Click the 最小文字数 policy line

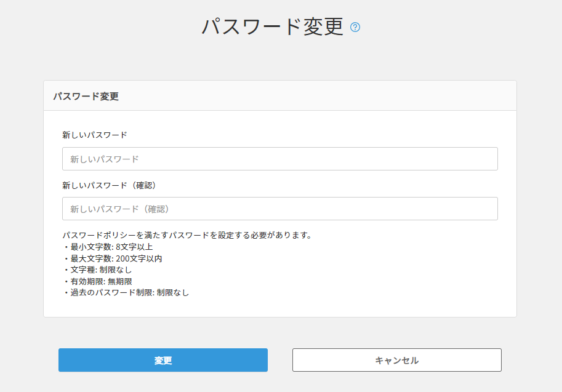pos(108,247)
